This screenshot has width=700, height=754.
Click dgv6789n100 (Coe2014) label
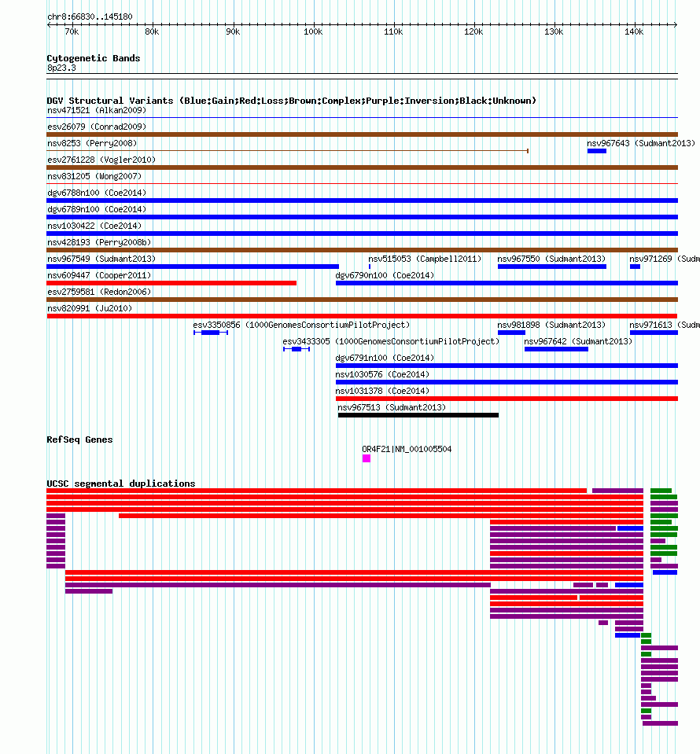(x=97, y=209)
